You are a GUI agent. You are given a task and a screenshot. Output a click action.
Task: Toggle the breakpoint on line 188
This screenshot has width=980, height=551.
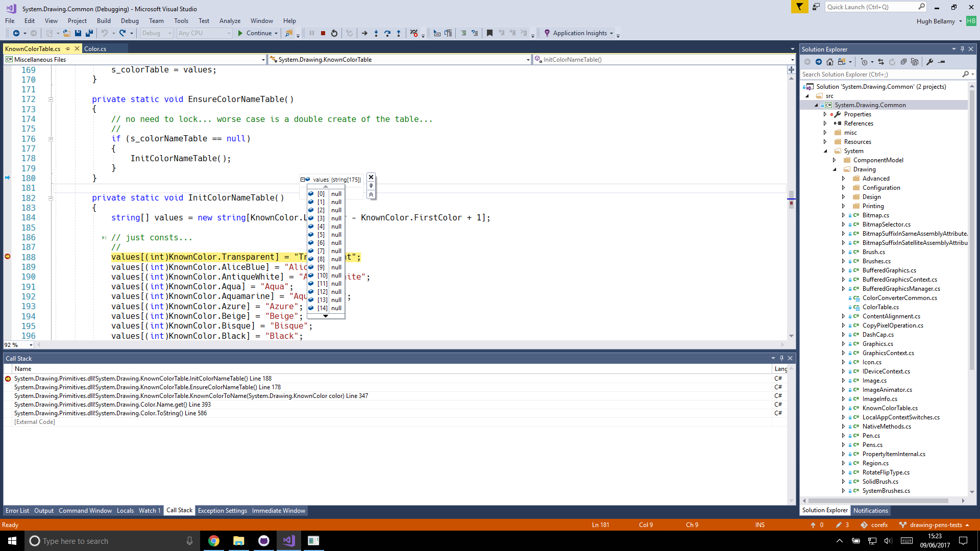tap(7, 257)
